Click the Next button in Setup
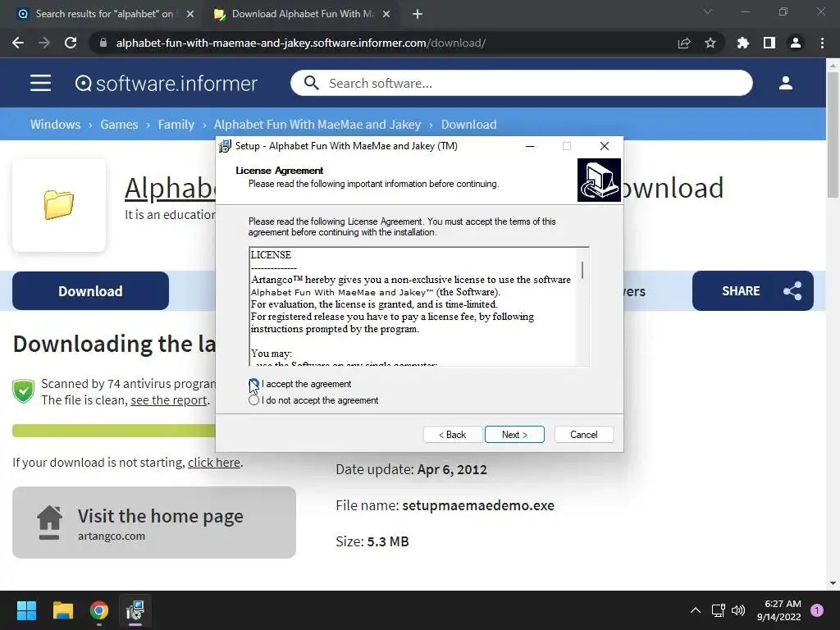This screenshot has width=840, height=630. pos(514,435)
